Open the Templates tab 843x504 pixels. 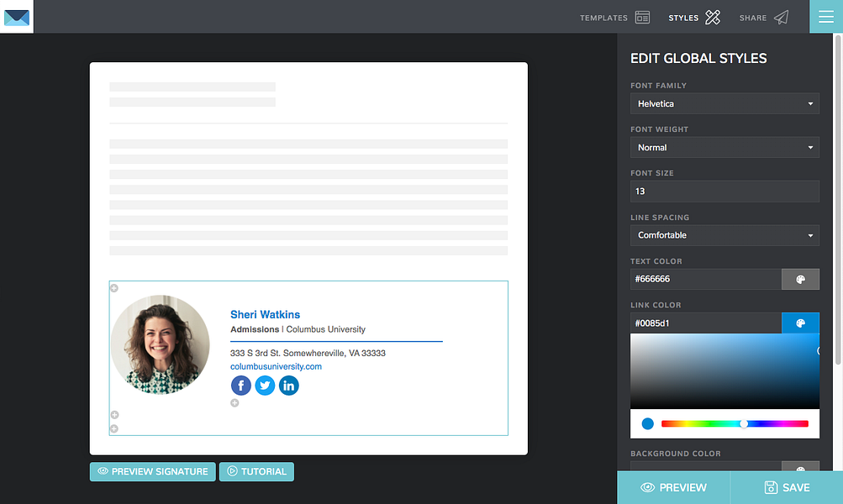(x=614, y=17)
